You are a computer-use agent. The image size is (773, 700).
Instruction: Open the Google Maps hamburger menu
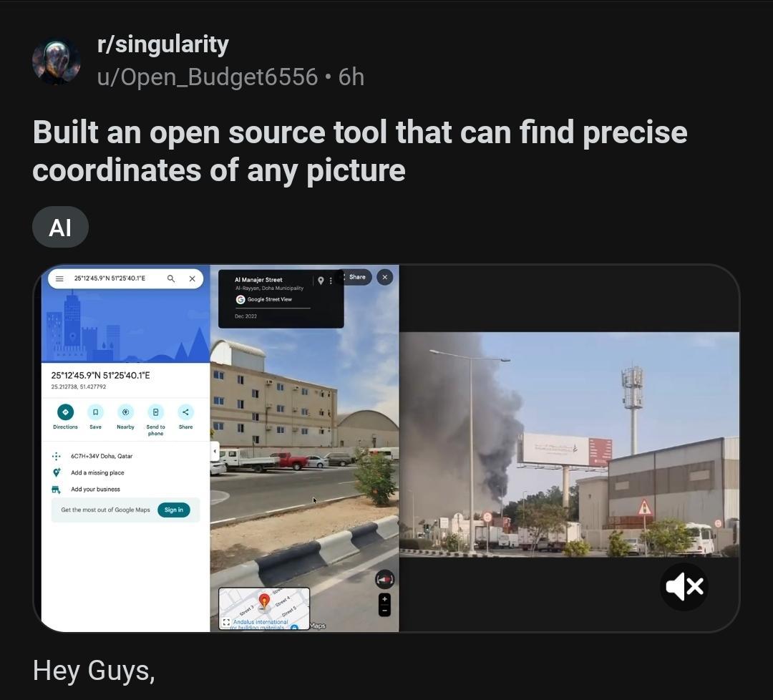coord(59,278)
